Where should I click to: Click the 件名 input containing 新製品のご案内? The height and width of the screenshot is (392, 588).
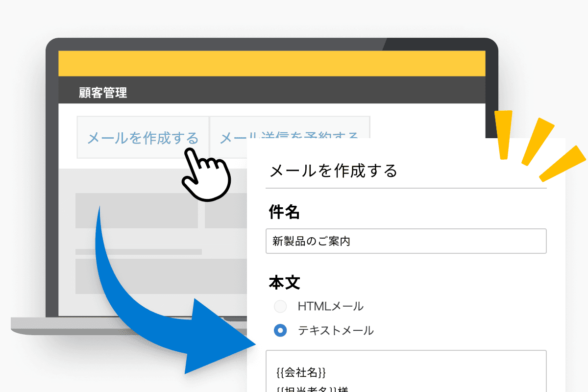tap(406, 241)
